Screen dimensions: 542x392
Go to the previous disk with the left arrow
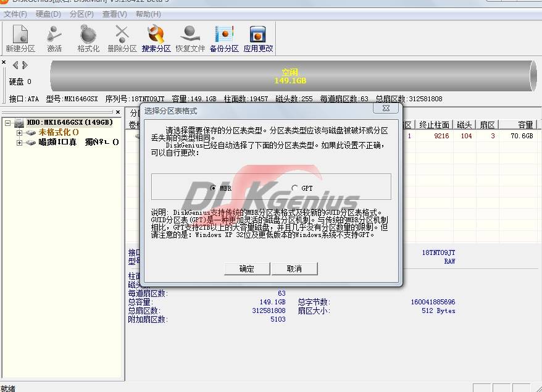(15, 65)
